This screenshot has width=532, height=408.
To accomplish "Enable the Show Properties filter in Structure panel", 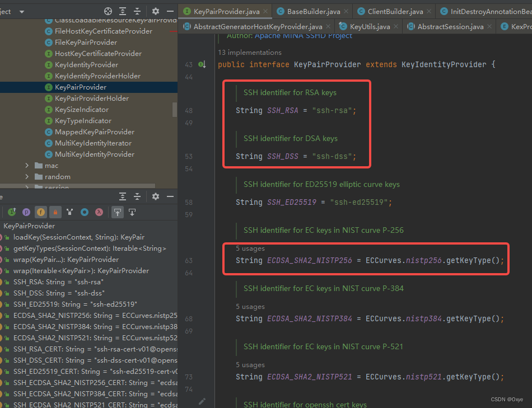I will click(x=26, y=212).
